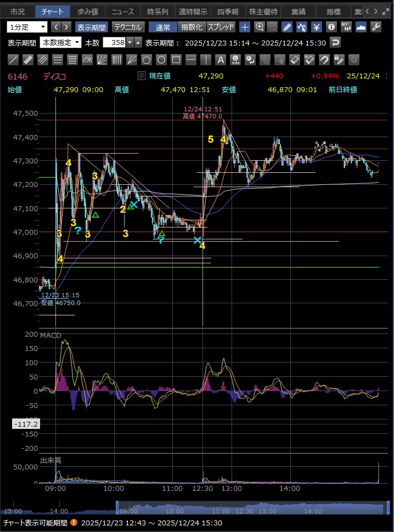Image resolution: width=394 pixels, height=532 pixels.
Task: Click the magnet snap tool icon
Action: (324, 60)
